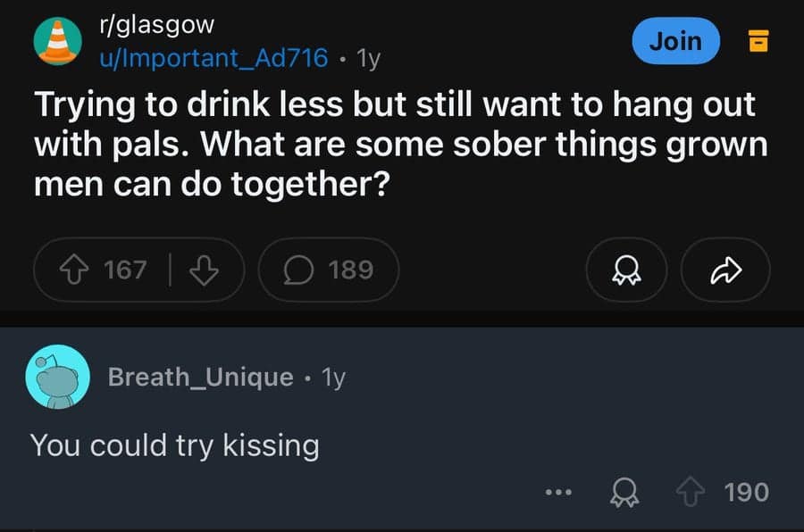Open the comments via the speech bubble icon

tap(299, 270)
